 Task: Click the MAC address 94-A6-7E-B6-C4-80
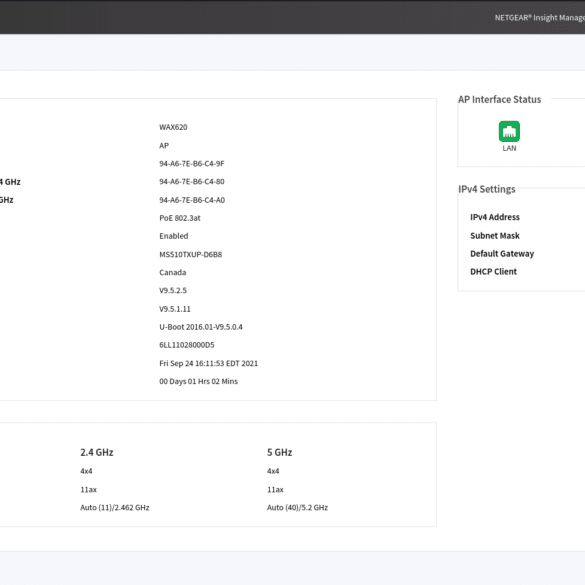pos(192,182)
